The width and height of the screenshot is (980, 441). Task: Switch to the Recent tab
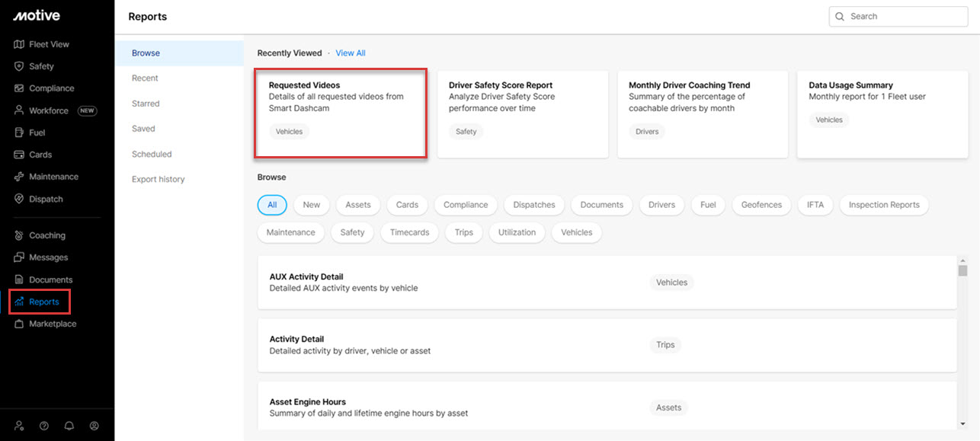144,78
